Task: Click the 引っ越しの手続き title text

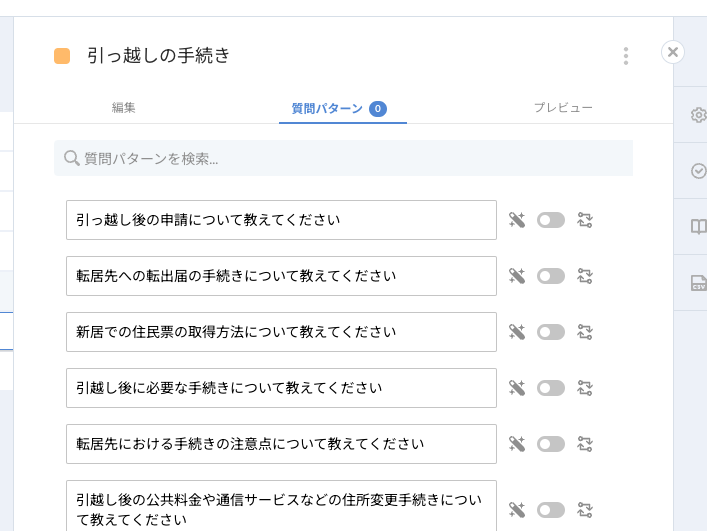Action: [x=159, y=55]
